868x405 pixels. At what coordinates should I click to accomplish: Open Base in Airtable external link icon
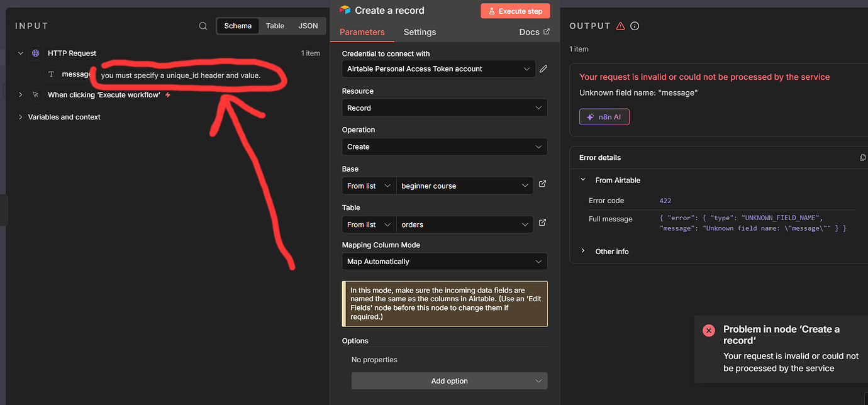(542, 185)
